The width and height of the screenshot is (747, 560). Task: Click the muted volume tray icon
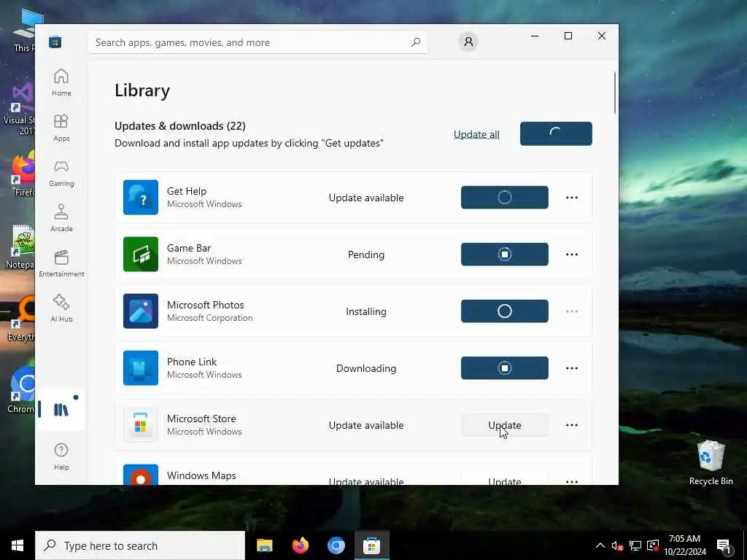coord(617,545)
